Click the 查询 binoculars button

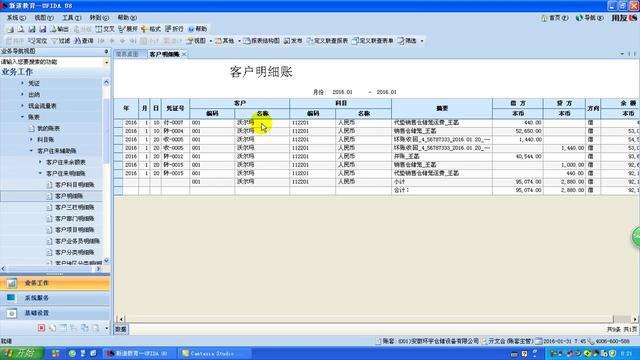click(84, 41)
